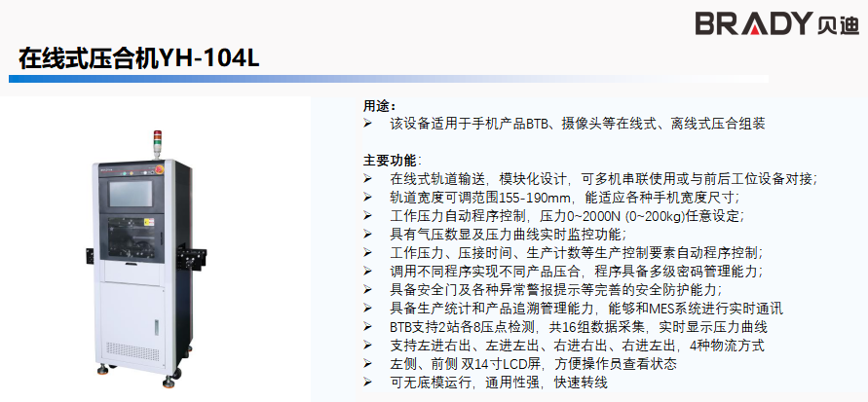Click the line 调用不同程序实现不同产品压合
This screenshot has height=402, width=868.
click(577, 272)
